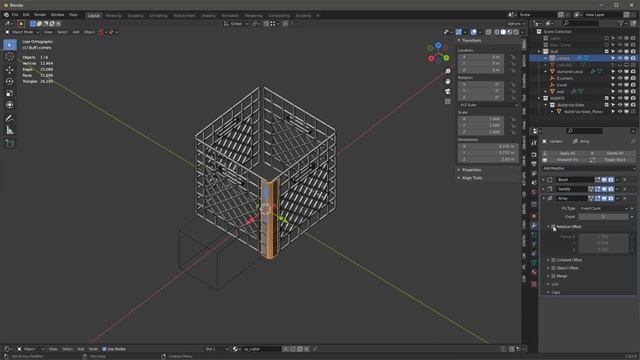The width and height of the screenshot is (640, 360).
Task: Activate the Move tool
Action: click(10, 70)
